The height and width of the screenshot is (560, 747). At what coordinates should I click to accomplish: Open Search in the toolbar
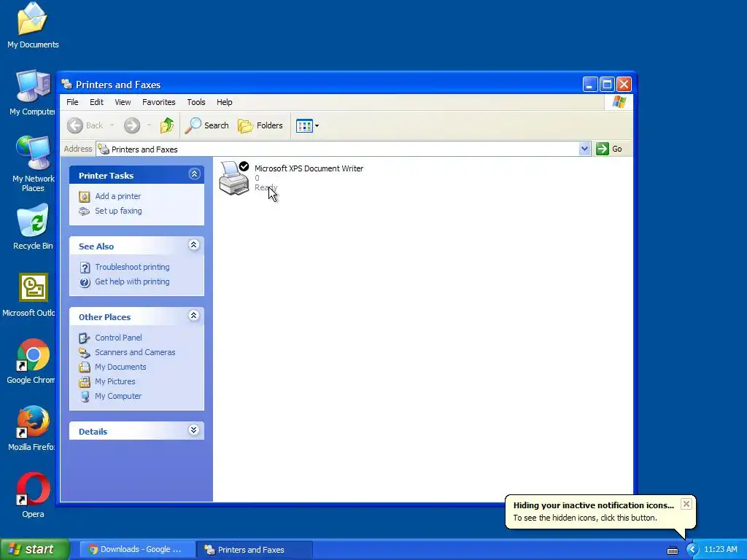[206, 125]
